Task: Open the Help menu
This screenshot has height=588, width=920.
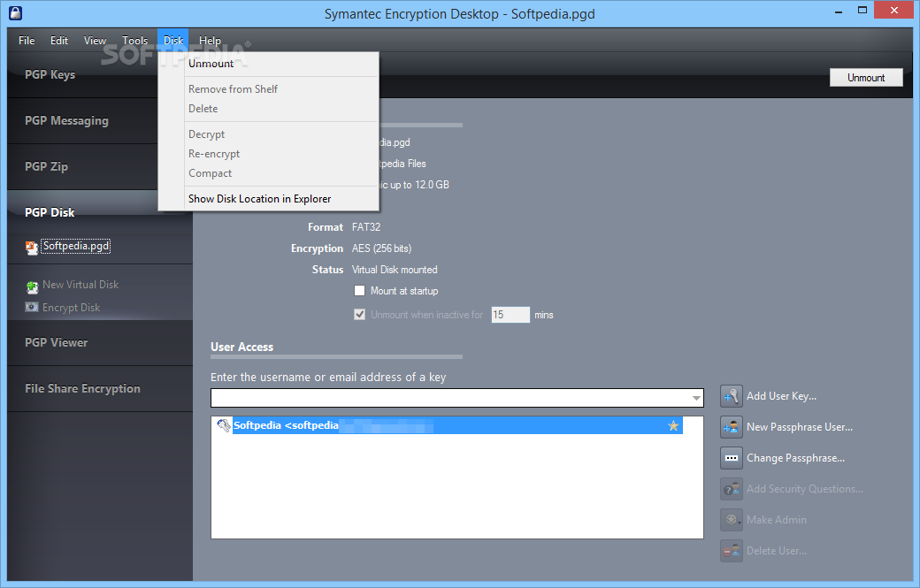Action: pyautogui.click(x=210, y=41)
